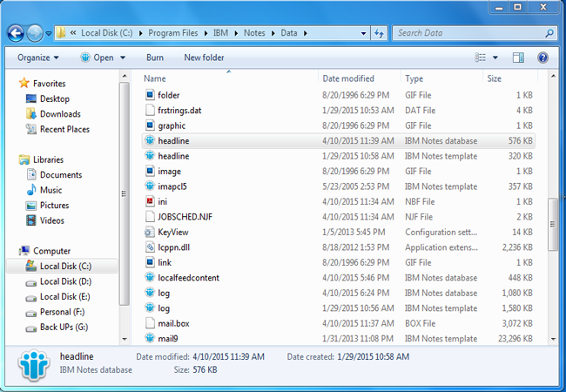Toggle the preview pane icon
Screen dimensions: 566x392
coord(518,57)
